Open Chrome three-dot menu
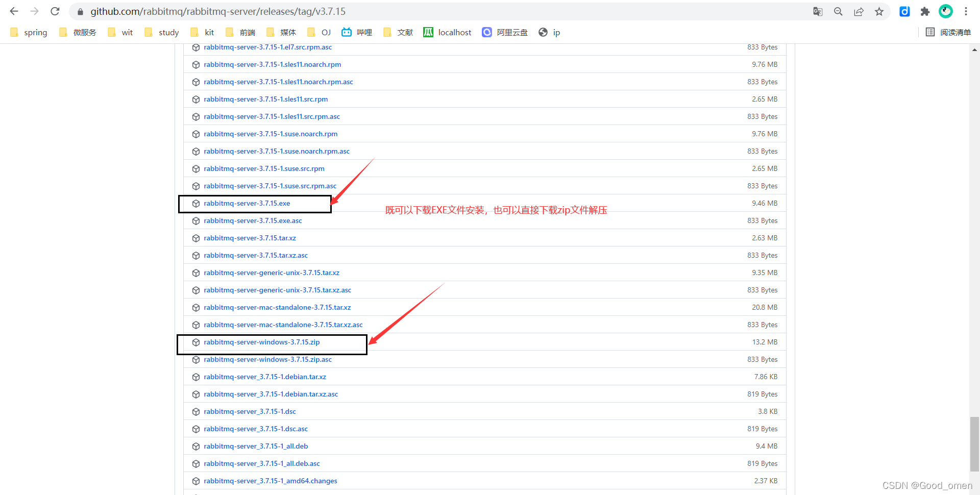 [x=966, y=11]
